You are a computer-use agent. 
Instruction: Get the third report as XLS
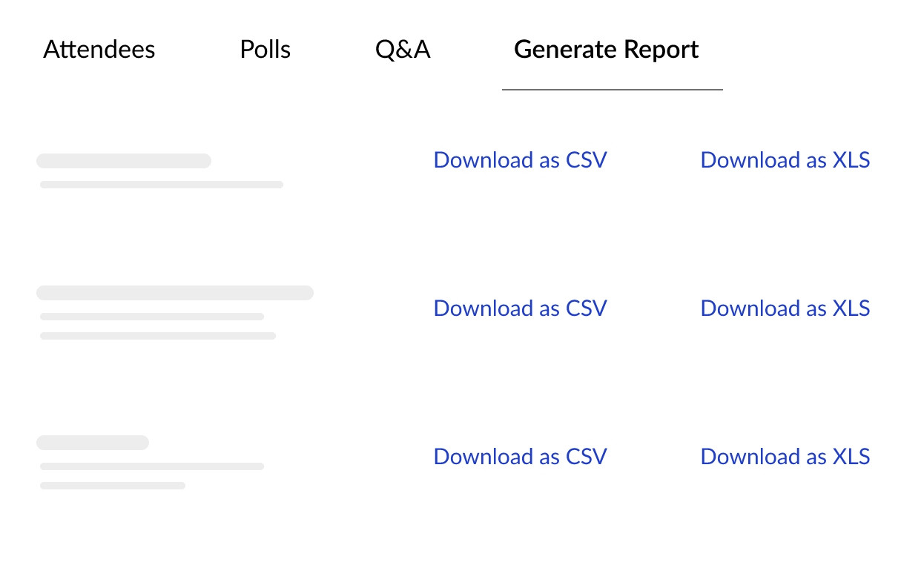785,457
